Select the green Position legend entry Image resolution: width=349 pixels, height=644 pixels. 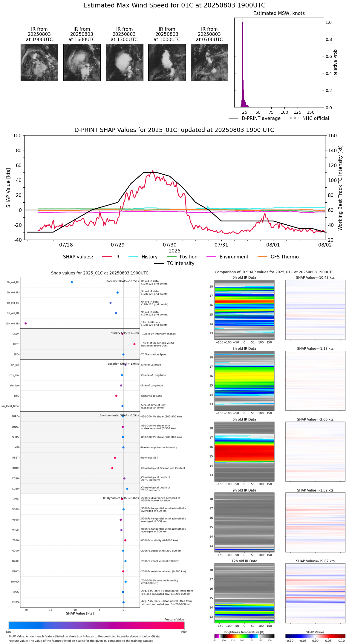point(172,257)
